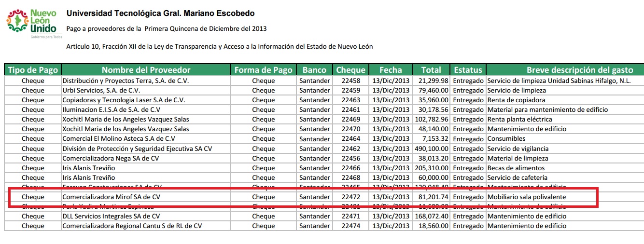Select the Comercializadora Mirof SA de CV cell
Viewport: 644px width, 244px height.
point(112,197)
